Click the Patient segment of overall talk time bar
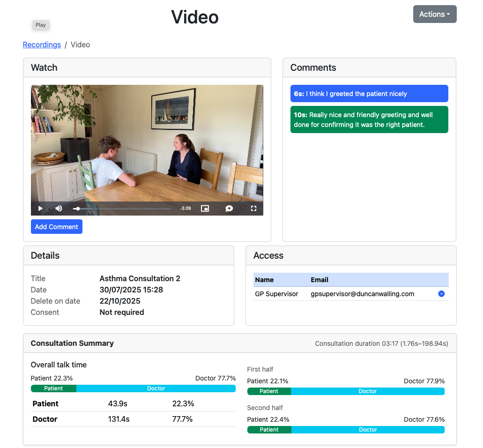This screenshot has height=448, width=483. pos(53,388)
